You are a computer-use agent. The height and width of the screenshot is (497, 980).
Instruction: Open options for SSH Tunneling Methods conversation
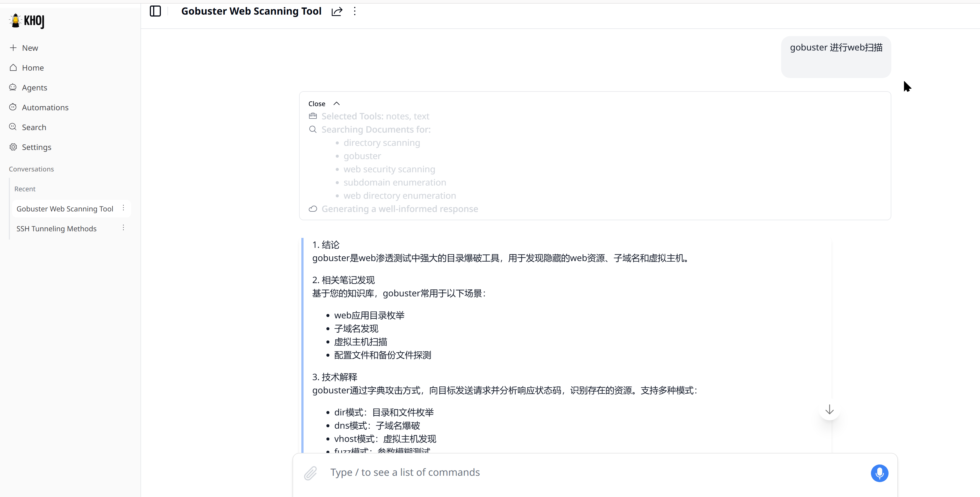coord(123,228)
